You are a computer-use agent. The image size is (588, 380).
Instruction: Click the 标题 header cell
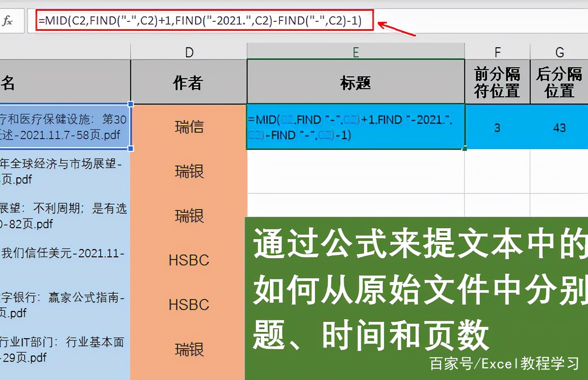click(x=356, y=82)
